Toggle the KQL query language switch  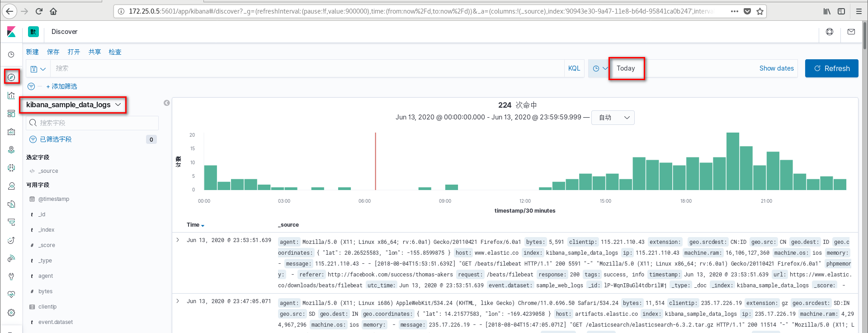pos(574,68)
